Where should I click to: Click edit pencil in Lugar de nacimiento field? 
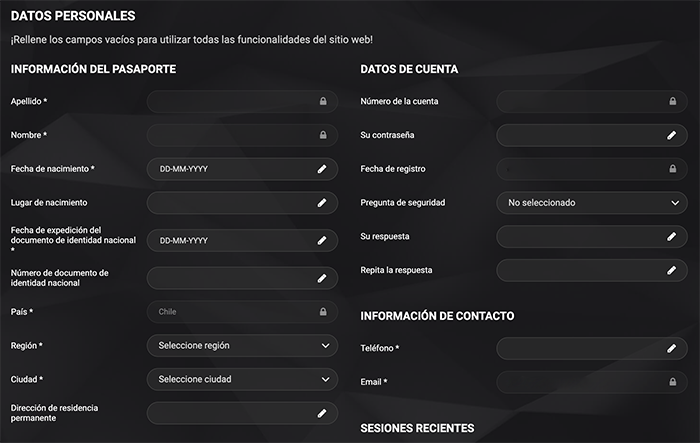click(322, 202)
